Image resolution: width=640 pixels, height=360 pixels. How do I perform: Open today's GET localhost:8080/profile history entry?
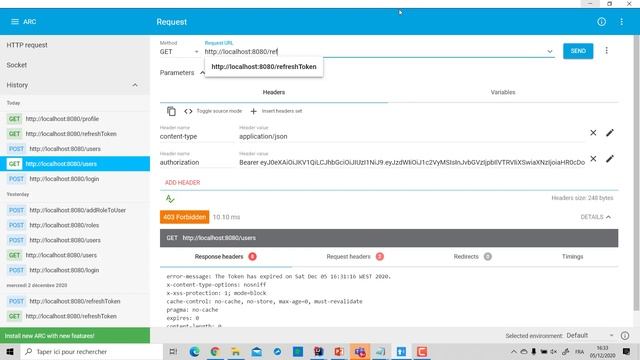[x=75, y=119]
